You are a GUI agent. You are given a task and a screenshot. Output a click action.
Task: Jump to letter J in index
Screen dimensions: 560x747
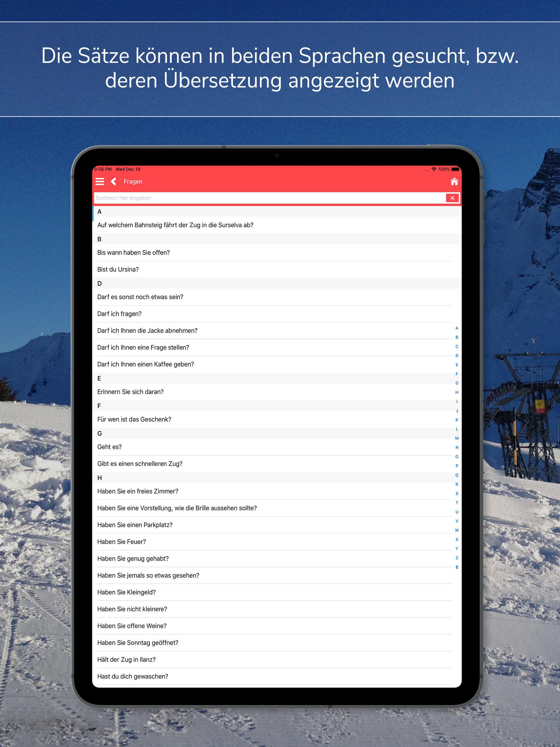tap(457, 411)
